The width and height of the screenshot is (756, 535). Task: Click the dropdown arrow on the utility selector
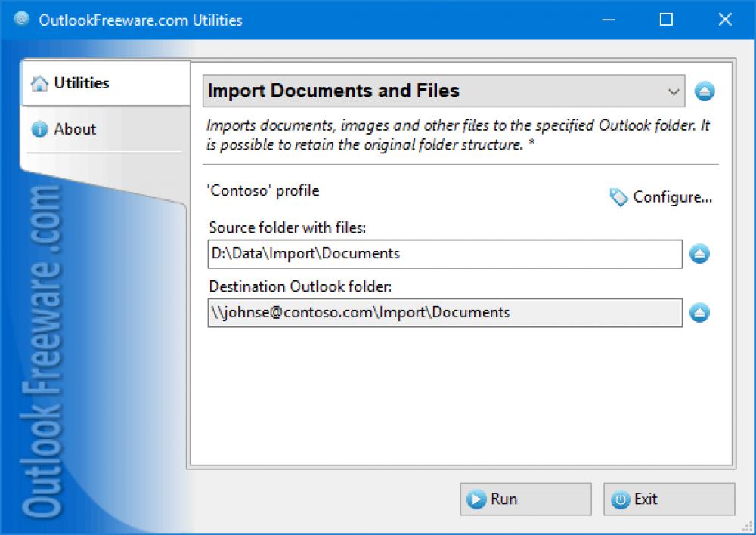[674, 91]
